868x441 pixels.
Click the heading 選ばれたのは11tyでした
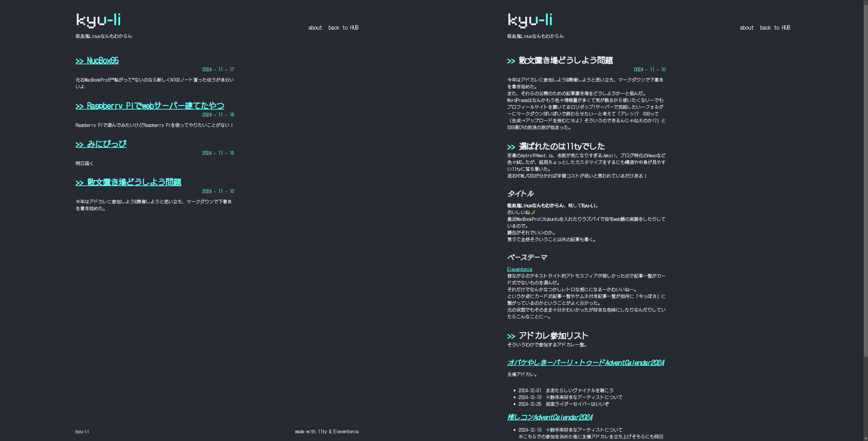tap(562, 146)
